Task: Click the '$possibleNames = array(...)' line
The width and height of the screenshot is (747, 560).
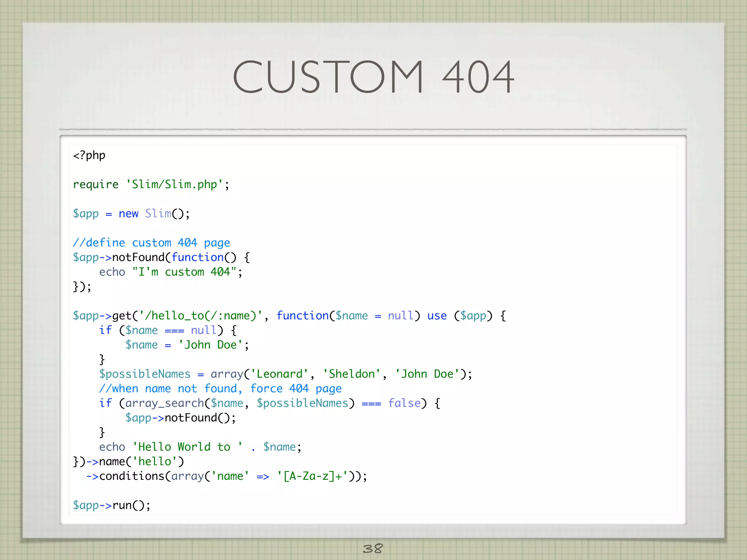Action: click(286, 374)
